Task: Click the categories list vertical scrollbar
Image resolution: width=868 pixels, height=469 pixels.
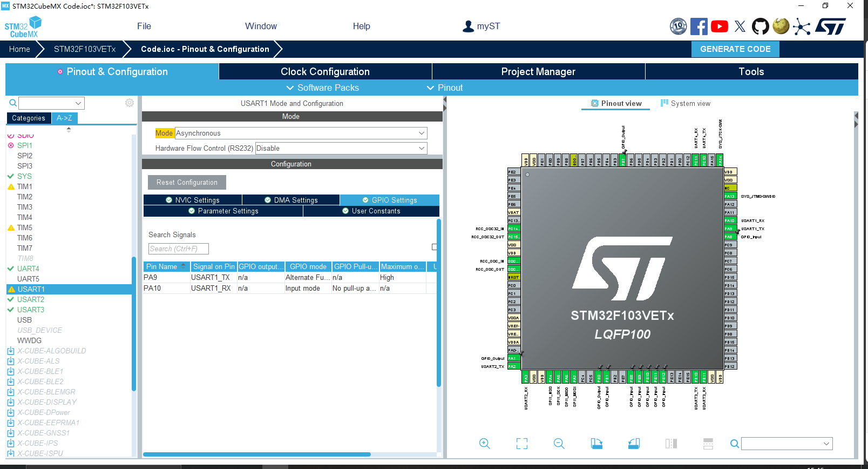Action: click(133, 323)
